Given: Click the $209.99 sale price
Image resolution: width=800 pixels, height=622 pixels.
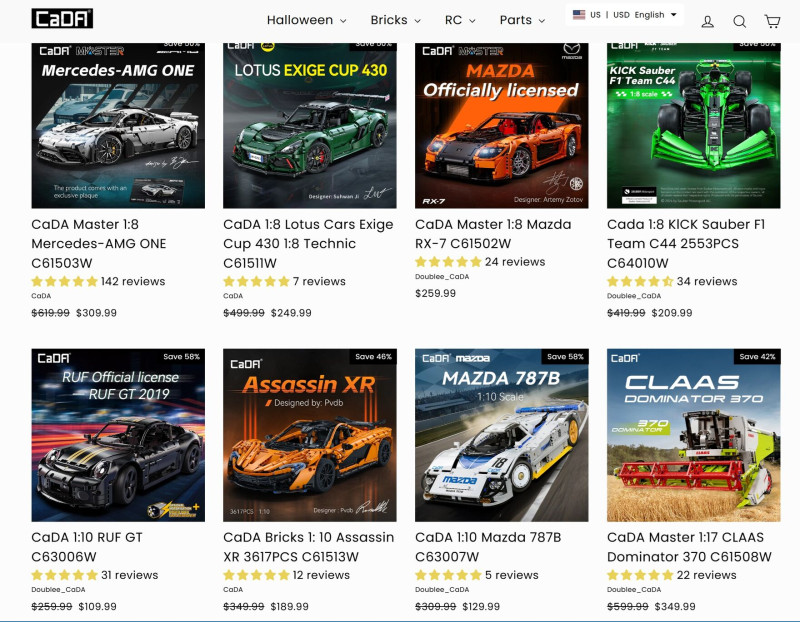Looking at the screenshot, I should (672, 313).
